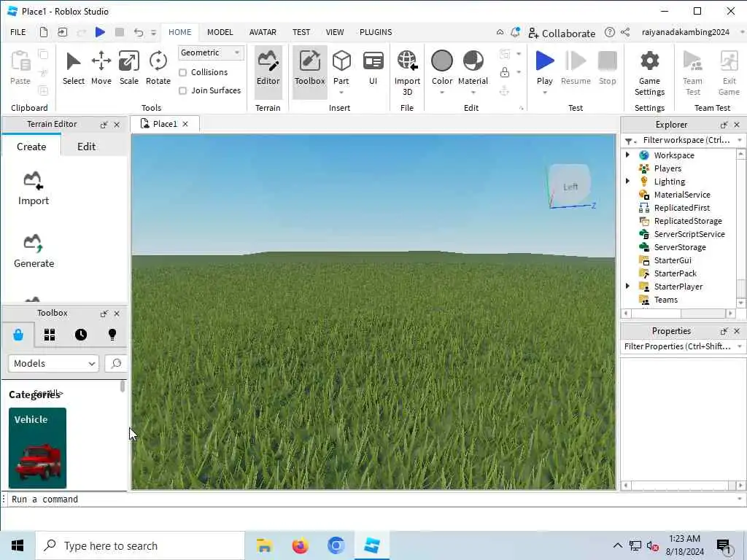Click the Windows search box
The image size is (747, 560).
tap(140, 545)
